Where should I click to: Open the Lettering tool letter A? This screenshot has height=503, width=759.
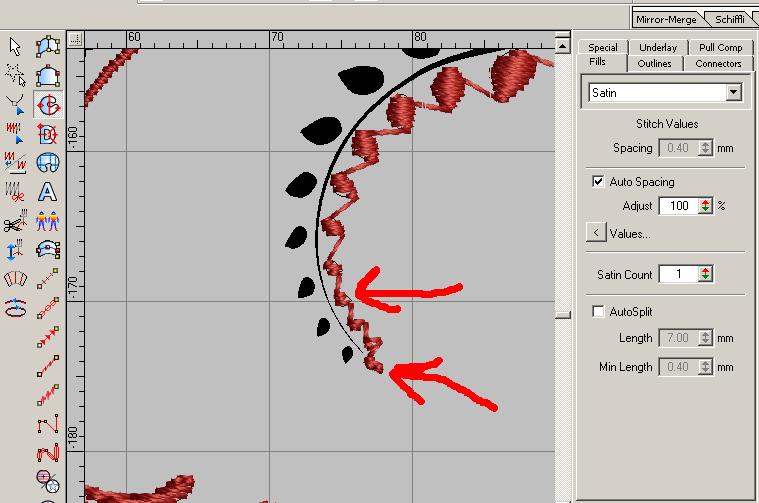[x=47, y=192]
